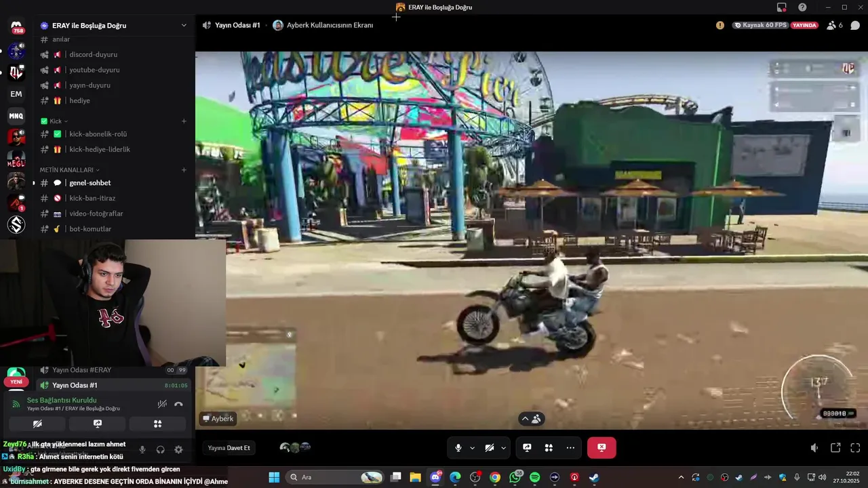Viewport: 868px width, 488px height.
Task: Open Discord help question mark icon
Action: [803, 7]
